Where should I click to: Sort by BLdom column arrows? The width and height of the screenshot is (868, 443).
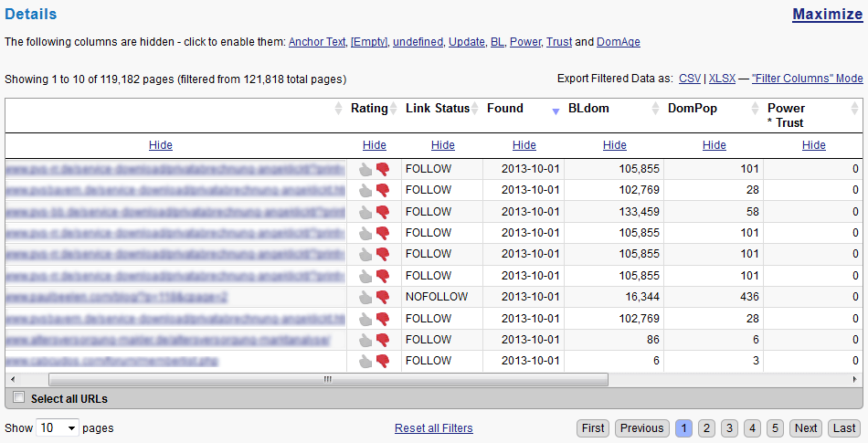tap(655, 109)
